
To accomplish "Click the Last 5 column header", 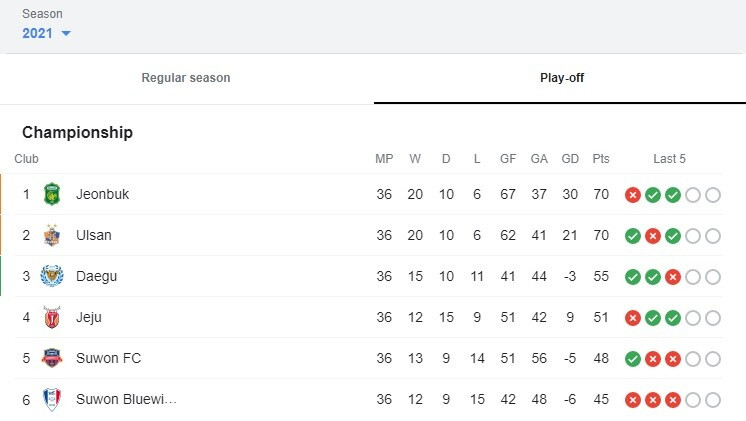I will point(669,159).
